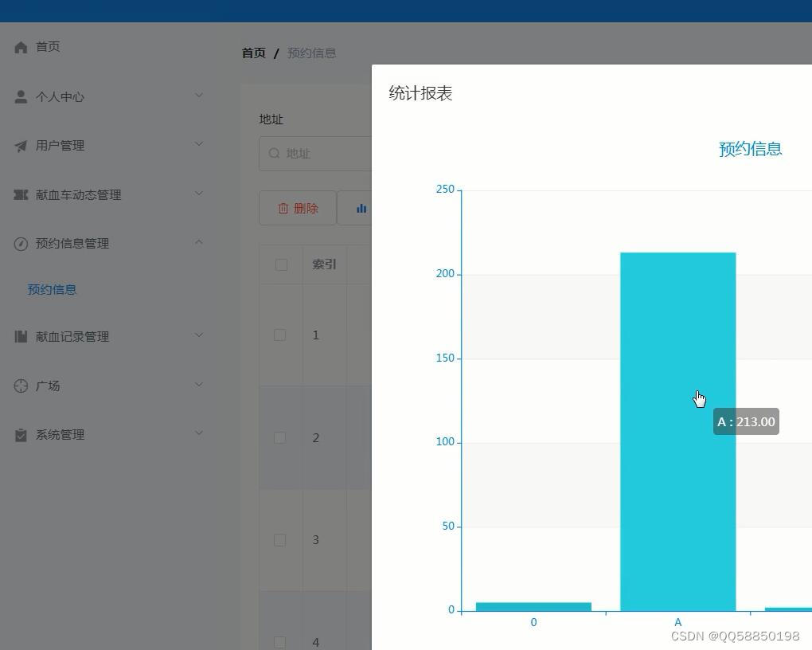Viewport: 812px width, 650px height.
Task: Select the book icon for 献血记录管理
Action: [21, 335]
